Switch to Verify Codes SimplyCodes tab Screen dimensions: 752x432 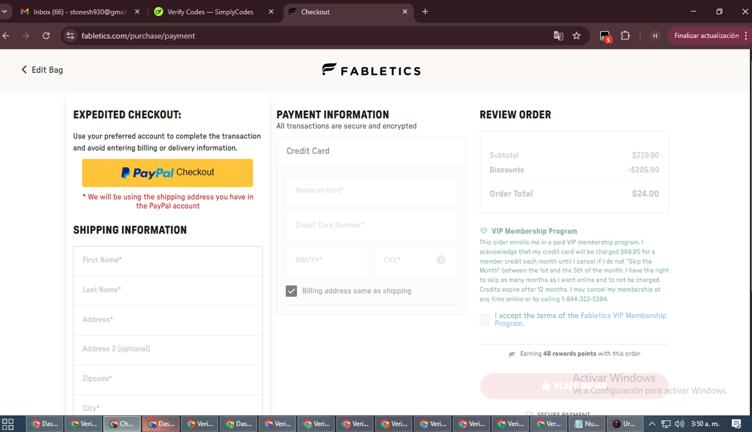[211, 12]
